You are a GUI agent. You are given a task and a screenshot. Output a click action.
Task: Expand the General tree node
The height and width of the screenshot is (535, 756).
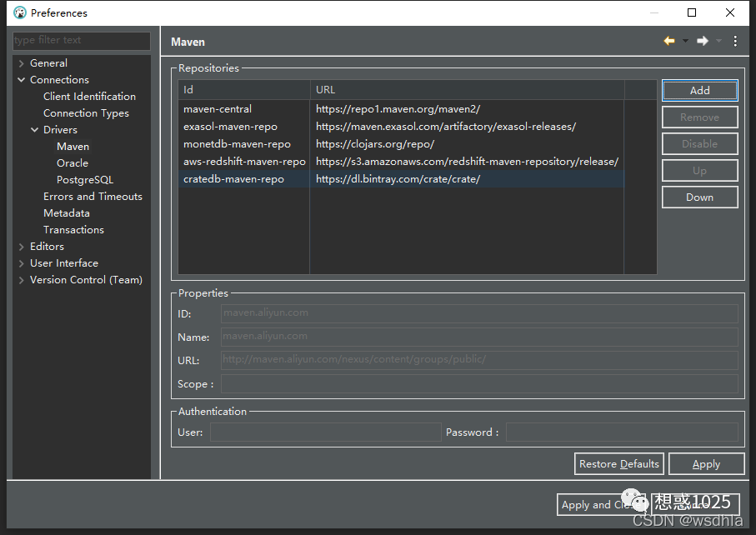coord(21,63)
